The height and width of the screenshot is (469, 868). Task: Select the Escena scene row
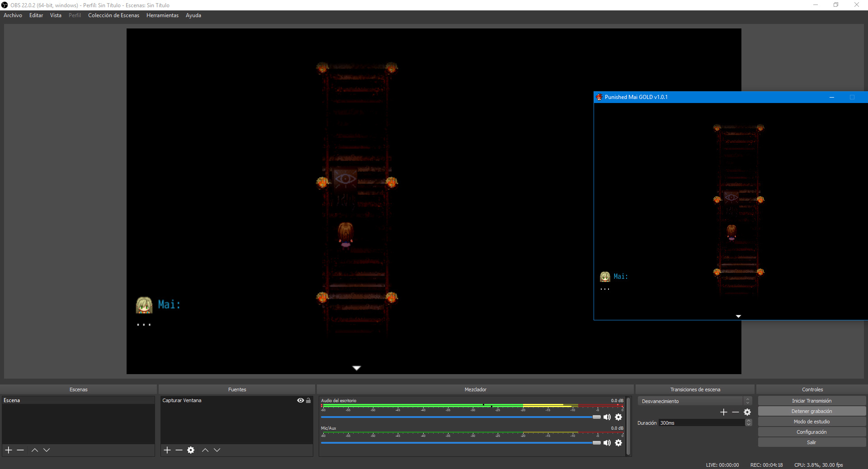pyautogui.click(x=78, y=400)
